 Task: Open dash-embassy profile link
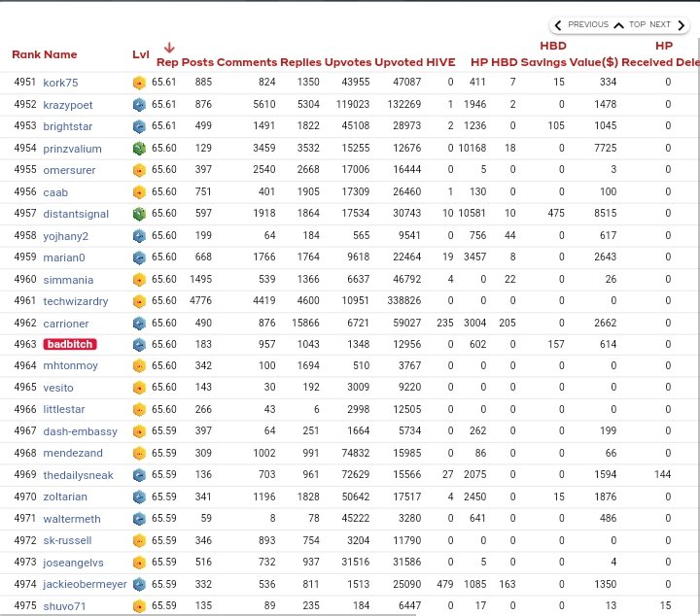80,431
